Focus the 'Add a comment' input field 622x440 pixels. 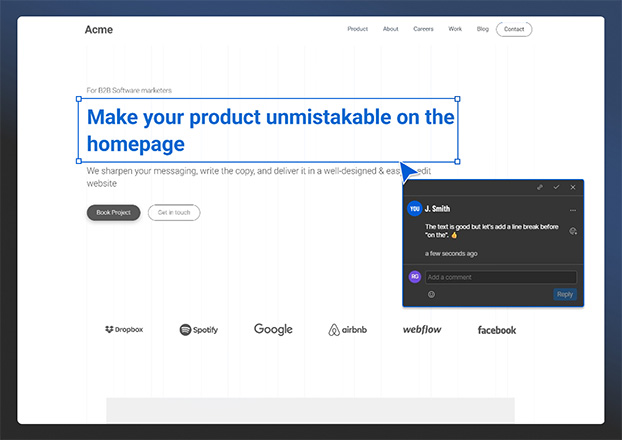click(x=500, y=277)
